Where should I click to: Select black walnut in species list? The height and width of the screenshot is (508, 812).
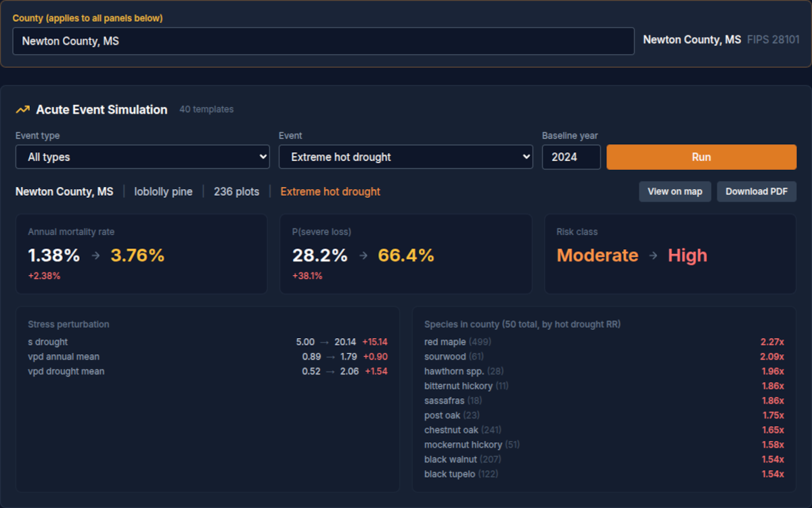click(x=604, y=459)
